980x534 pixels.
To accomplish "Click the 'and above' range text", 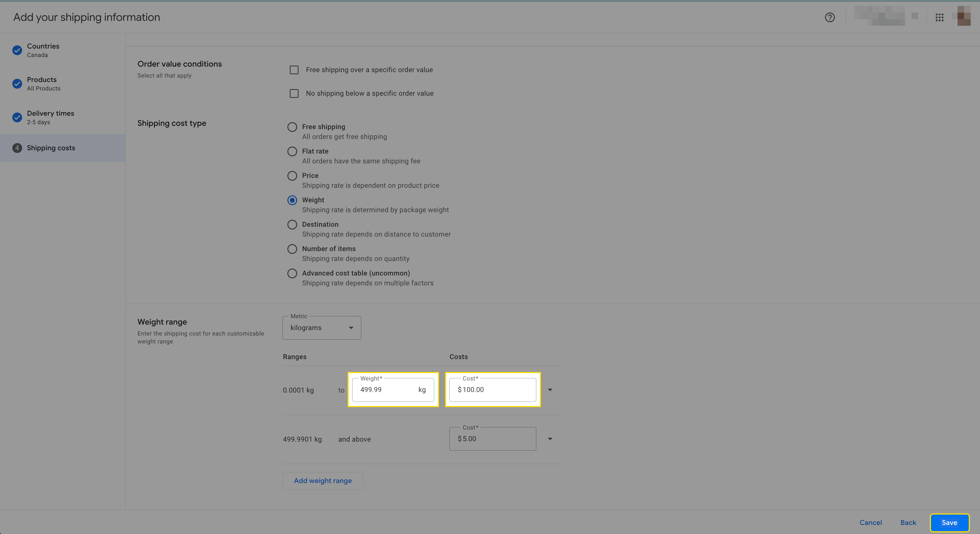I will [354, 439].
